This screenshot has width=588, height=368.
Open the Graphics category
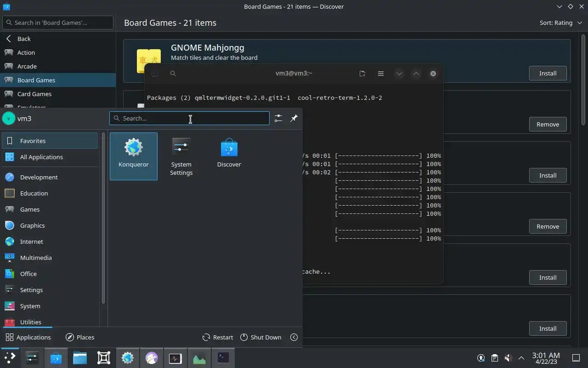point(50,225)
